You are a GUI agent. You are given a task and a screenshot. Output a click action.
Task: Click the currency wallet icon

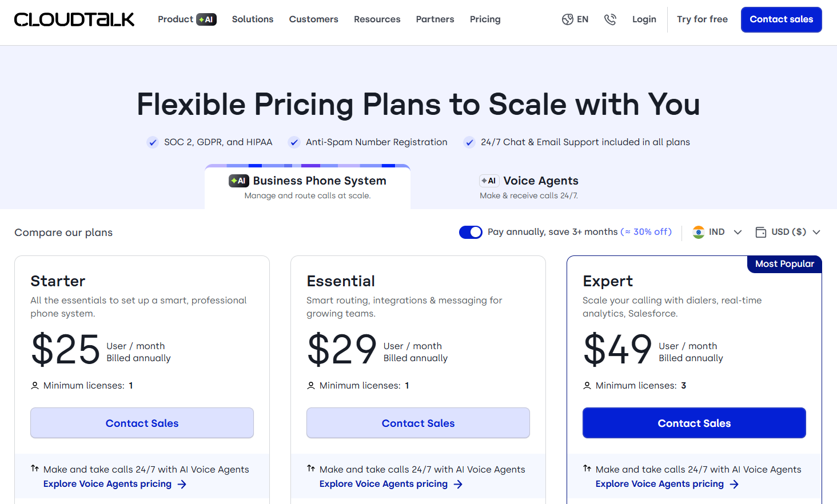761,232
